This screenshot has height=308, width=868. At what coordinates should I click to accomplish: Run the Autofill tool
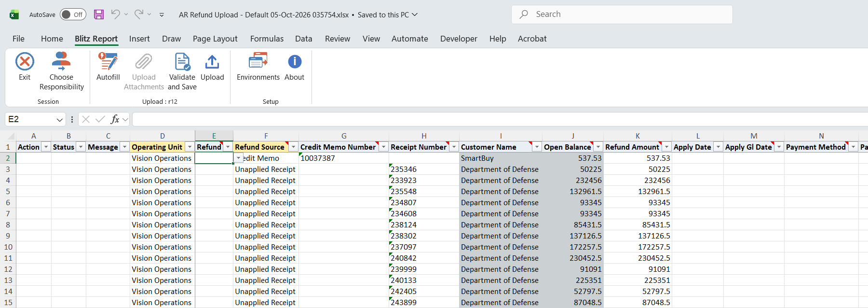click(x=108, y=67)
